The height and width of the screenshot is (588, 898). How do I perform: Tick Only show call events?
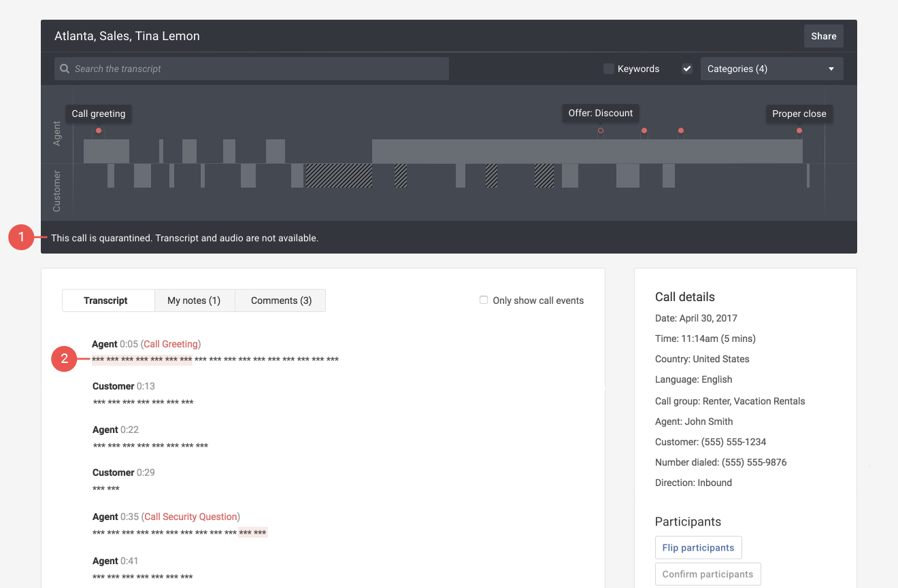point(484,300)
